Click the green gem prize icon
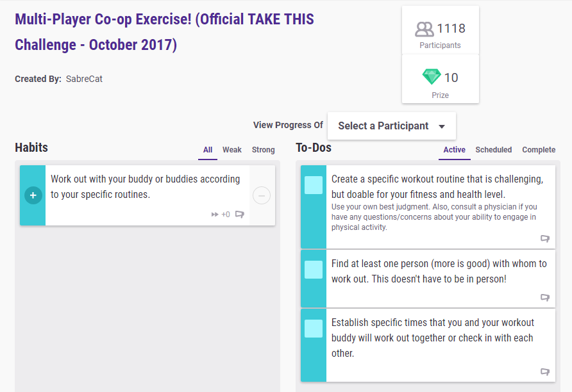 pos(432,78)
